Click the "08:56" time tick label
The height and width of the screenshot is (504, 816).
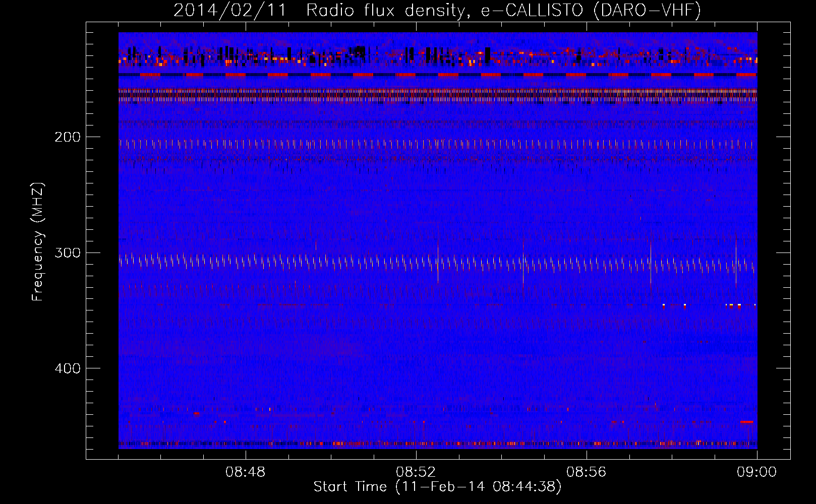pos(586,472)
